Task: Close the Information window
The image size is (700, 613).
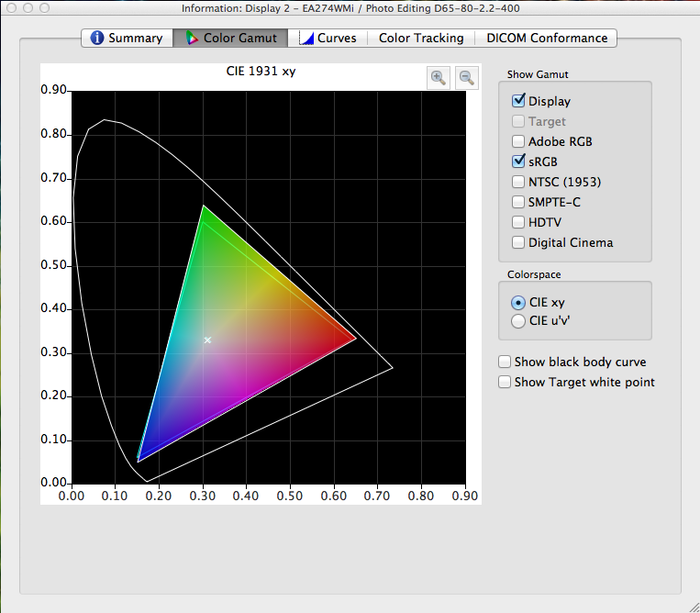Action: tap(12, 7)
